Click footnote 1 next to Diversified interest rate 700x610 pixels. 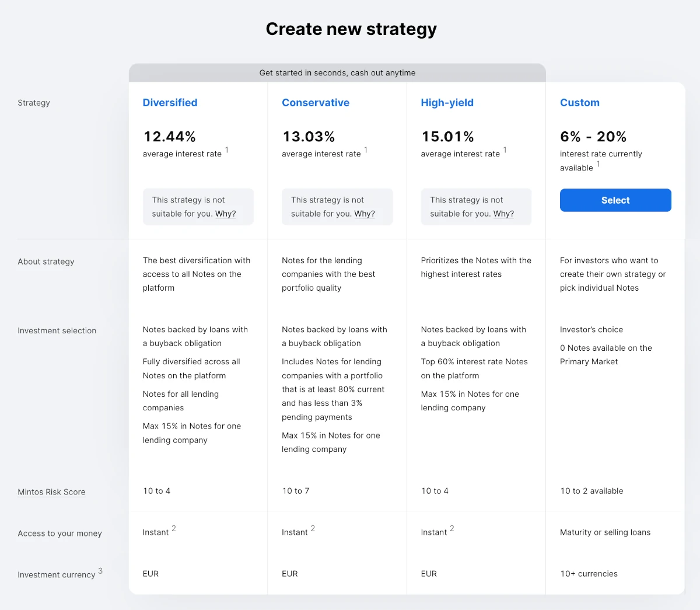pyautogui.click(x=227, y=150)
